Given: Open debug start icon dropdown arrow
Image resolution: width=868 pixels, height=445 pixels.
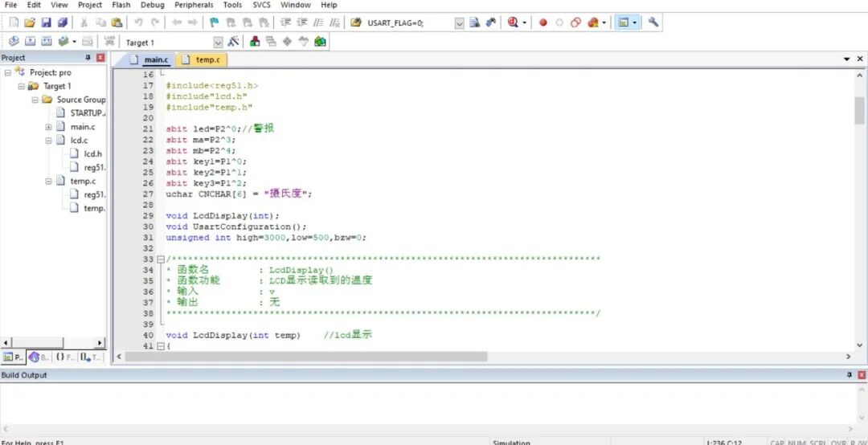Looking at the screenshot, I should [x=524, y=22].
